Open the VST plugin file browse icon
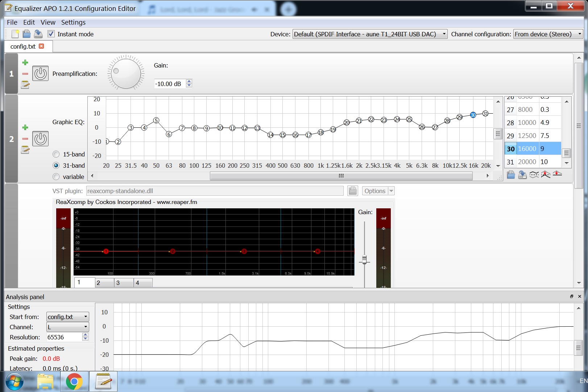Screen dimensions: 588x392 (x=353, y=191)
